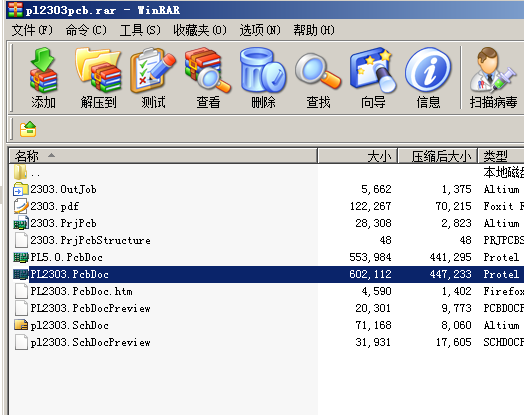Click the 解压到 (Extract to) toolbar icon
The image size is (524, 415).
click(x=98, y=71)
